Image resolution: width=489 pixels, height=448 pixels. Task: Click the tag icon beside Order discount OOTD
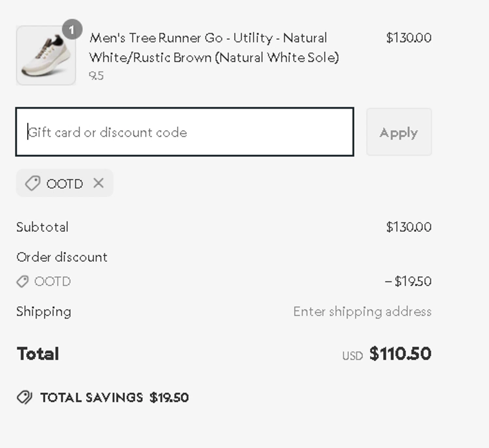click(x=22, y=281)
